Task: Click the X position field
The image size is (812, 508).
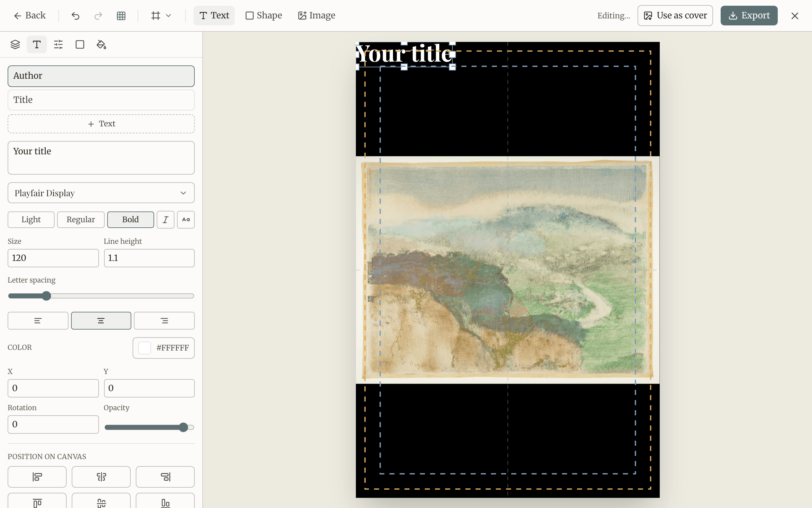Action: [x=53, y=388]
